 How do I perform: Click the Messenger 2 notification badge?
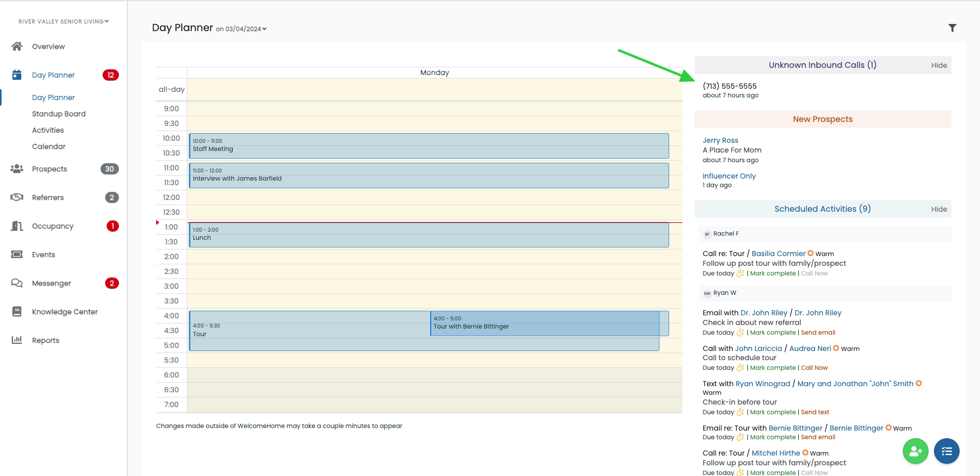[112, 283]
